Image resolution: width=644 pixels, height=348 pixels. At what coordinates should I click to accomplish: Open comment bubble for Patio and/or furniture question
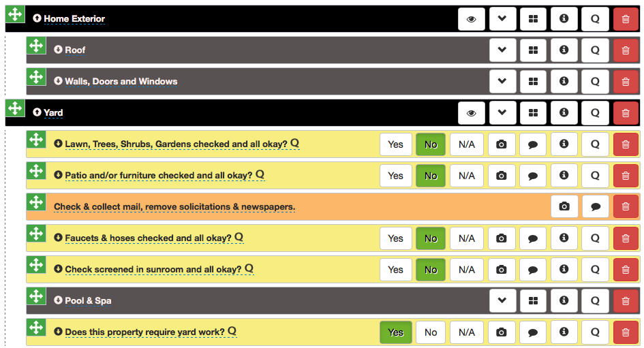pyautogui.click(x=533, y=176)
